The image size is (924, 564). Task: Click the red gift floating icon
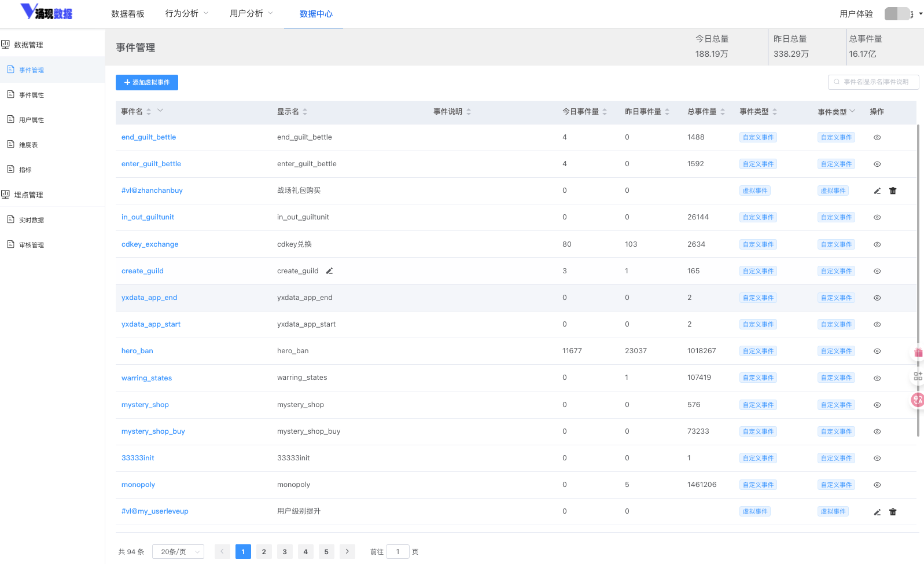918,352
